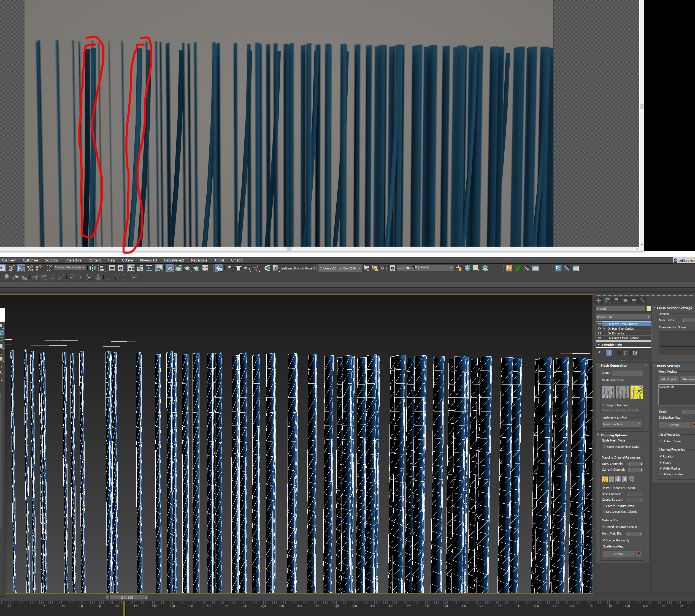Open the Forest Pack FP toolbar icon
The height and width of the screenshot is (616, 695).
(509, 268)
